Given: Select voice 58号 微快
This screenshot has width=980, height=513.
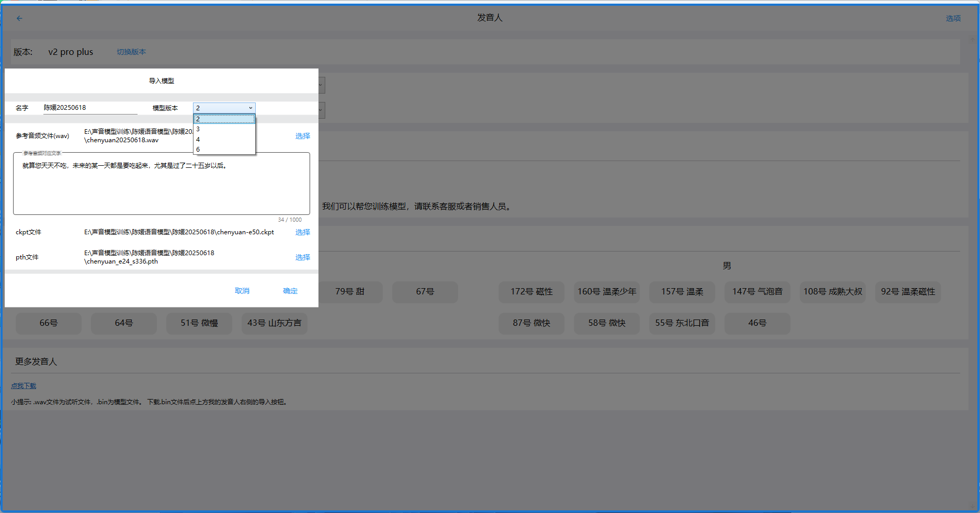Looking at the screenshot, I should click(x=607, y=323).
